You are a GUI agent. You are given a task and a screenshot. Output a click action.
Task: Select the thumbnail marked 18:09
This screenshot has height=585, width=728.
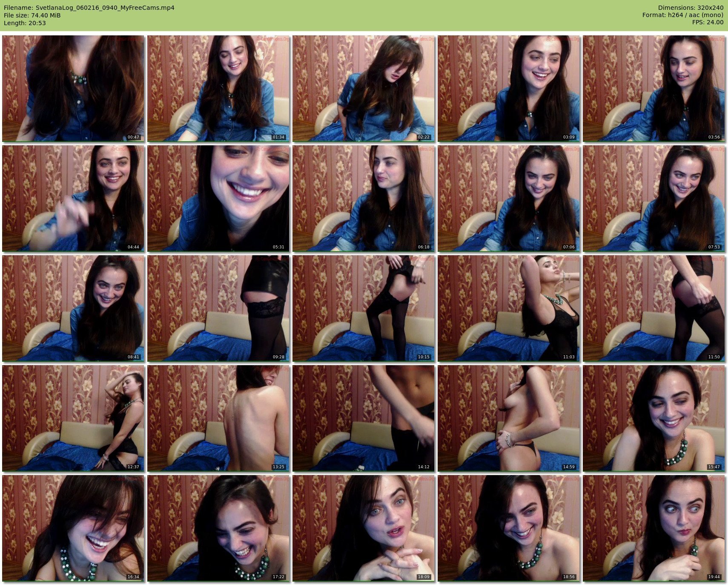(364, 528)
